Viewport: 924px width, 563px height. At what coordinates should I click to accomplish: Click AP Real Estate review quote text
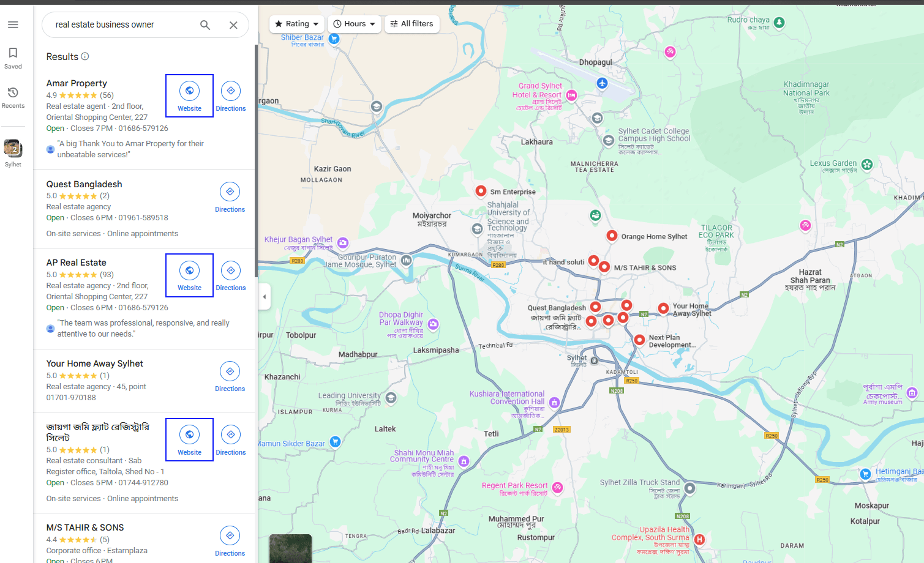click(x=143, y=329)
